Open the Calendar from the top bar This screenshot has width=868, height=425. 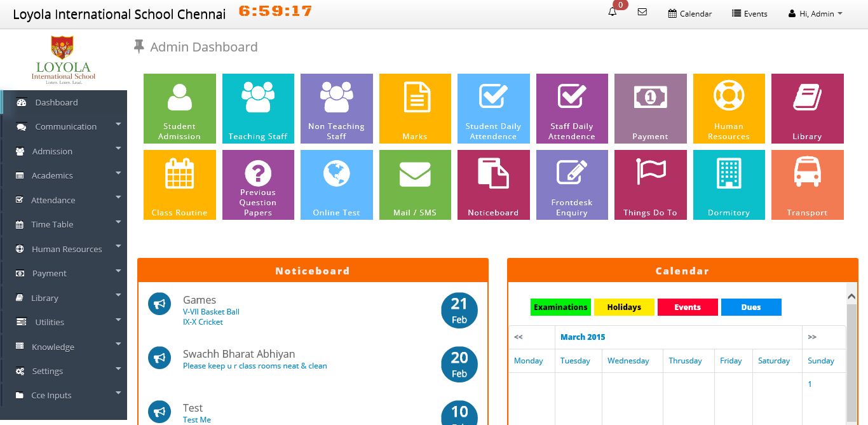click(x=689, y=13)
